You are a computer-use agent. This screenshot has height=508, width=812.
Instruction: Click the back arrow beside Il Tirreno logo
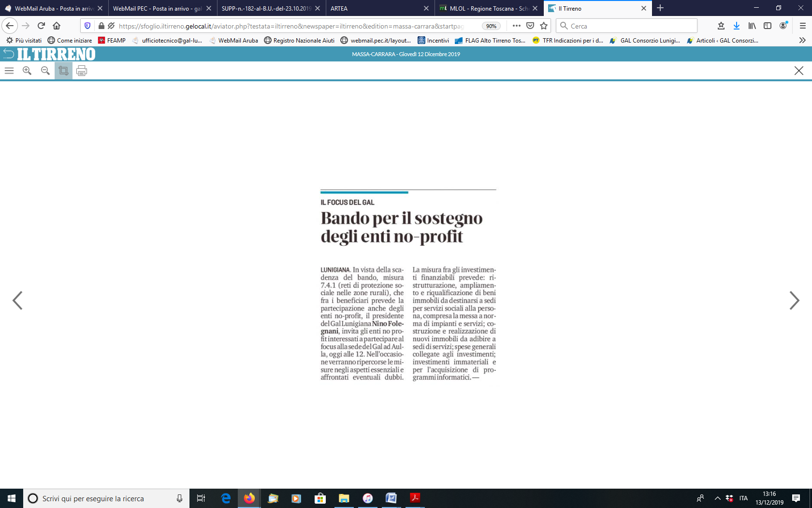(x=8, y=54)
